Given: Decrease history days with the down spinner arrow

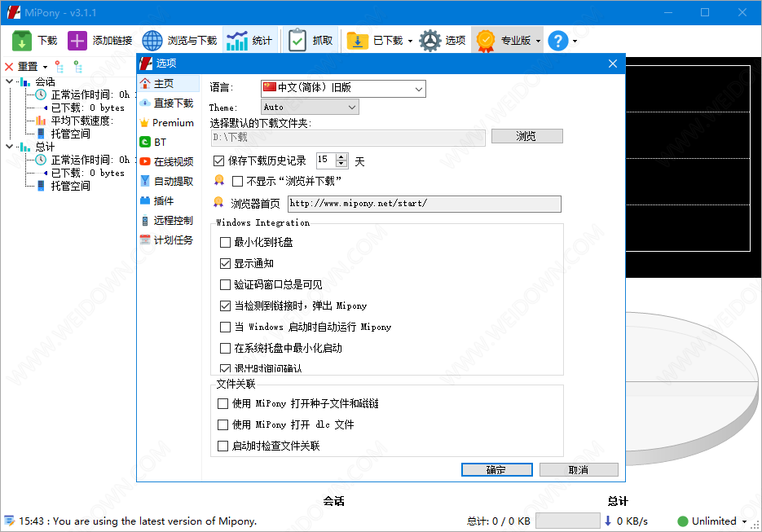Looking at the screenshot, I should (x=341, y=164).
